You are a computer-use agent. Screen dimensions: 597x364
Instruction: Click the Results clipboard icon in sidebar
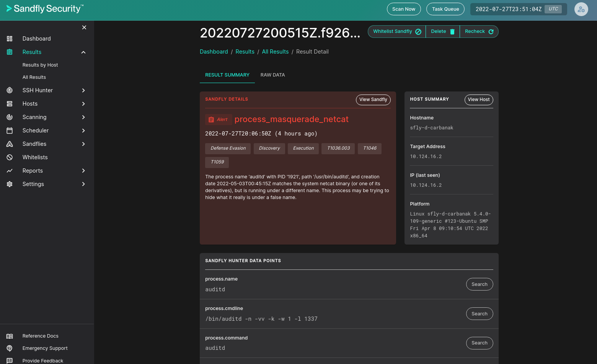click(x=10, y=52)
